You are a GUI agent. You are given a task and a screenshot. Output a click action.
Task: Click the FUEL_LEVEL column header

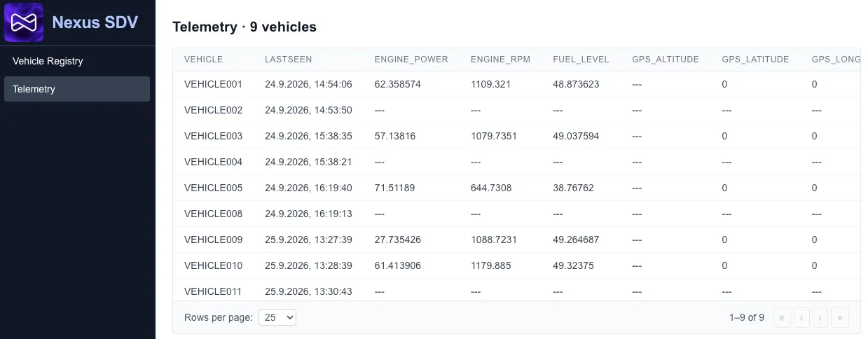581,60
